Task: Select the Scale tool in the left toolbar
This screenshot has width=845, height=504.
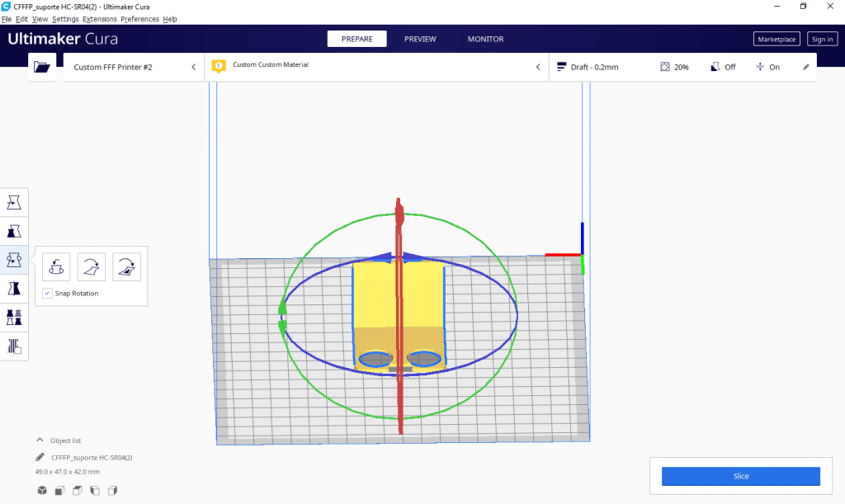Action: [x=14, y=232]
